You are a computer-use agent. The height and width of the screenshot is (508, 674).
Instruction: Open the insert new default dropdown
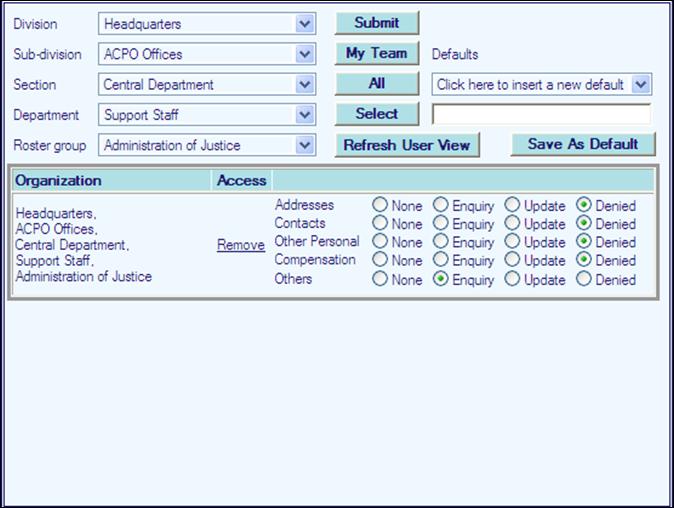click(641, 85)
